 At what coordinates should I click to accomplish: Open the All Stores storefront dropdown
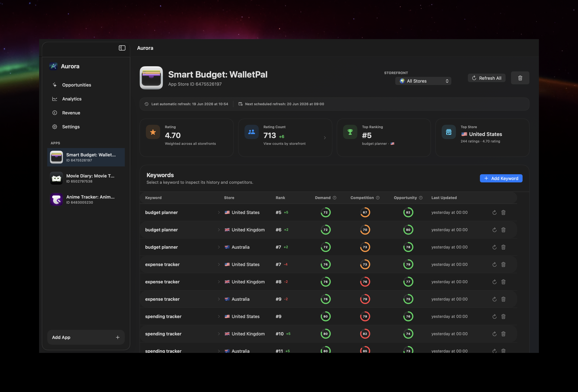pyautogui.click(x=423, y=81)
